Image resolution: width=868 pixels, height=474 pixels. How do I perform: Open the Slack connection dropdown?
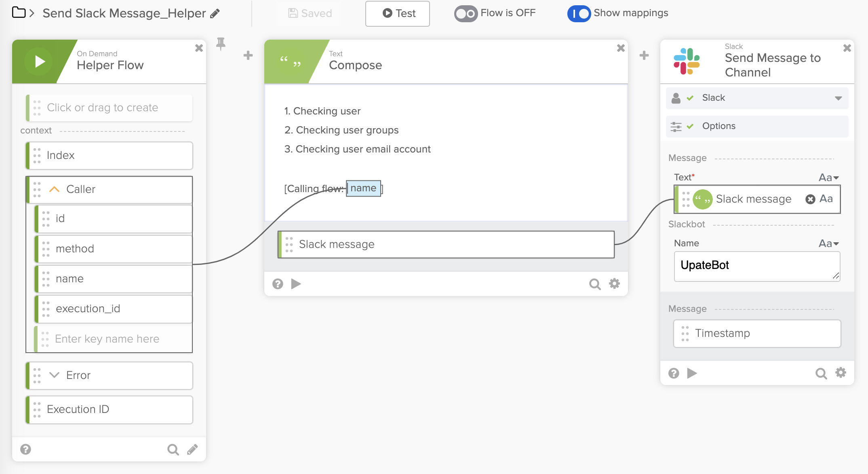tap(838, 98)
